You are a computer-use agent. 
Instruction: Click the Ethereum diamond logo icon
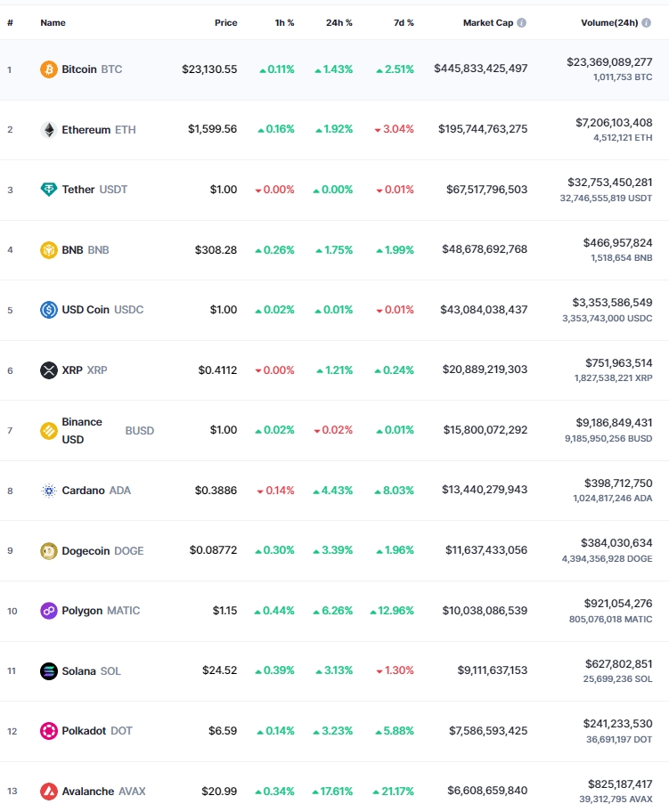[x=49, y=129]
